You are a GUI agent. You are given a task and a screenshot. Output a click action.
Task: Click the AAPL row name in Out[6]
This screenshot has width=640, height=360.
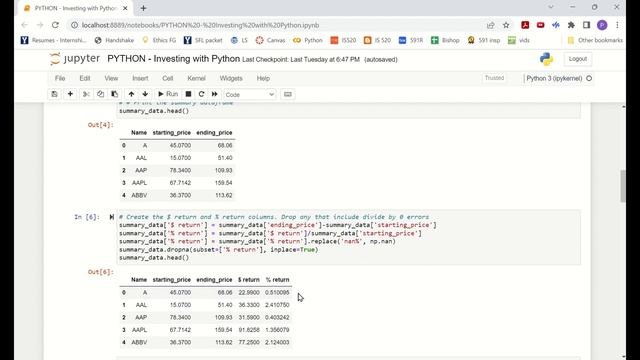coord(139,330)
